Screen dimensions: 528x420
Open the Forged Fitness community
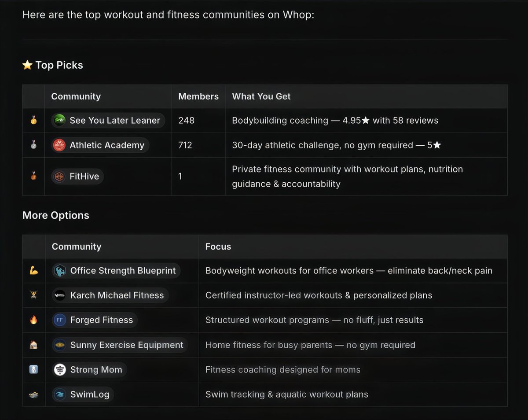point(95,320)
